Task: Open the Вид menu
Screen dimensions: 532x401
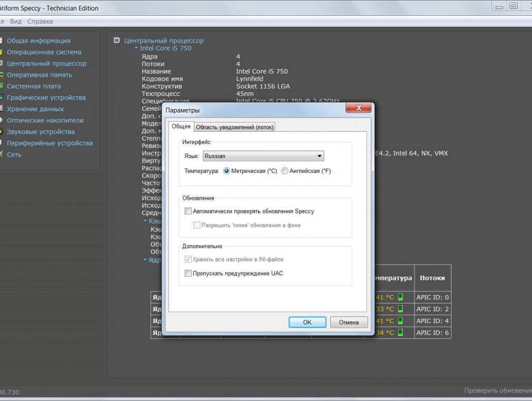Action: point(16,22)
